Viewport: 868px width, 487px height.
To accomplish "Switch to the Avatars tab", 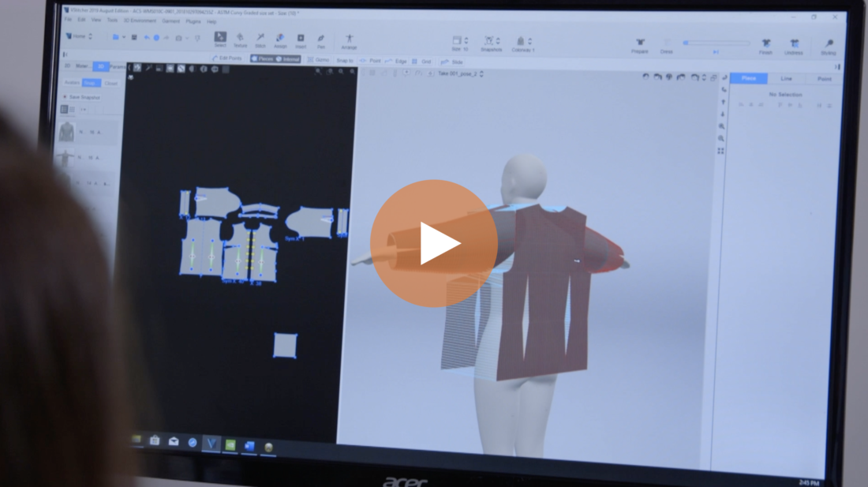I will (x=71, y=82).
